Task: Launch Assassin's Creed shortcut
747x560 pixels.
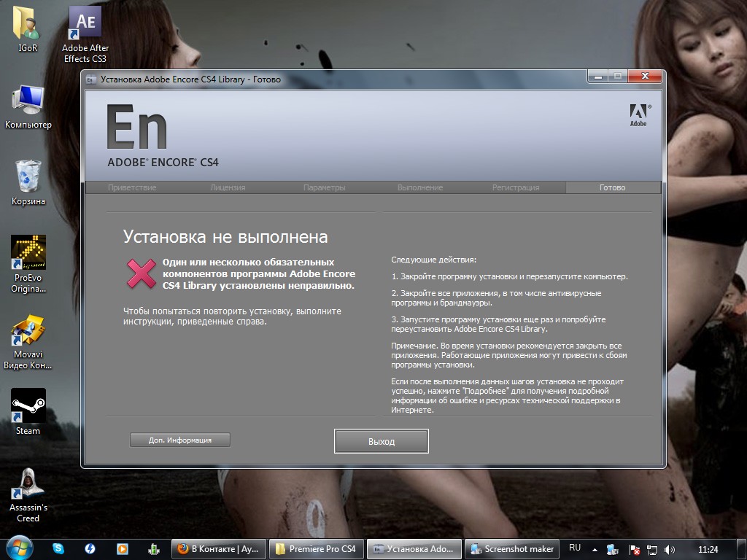Action: (28, 495)
